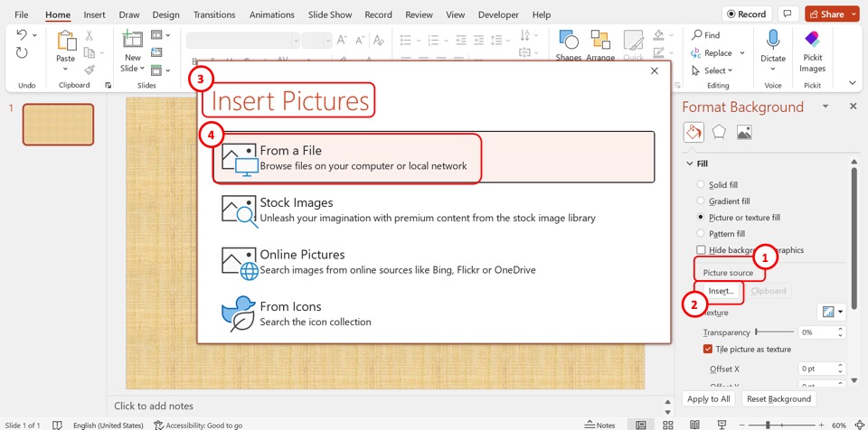Select Solid fill radio button

point(701,184)
